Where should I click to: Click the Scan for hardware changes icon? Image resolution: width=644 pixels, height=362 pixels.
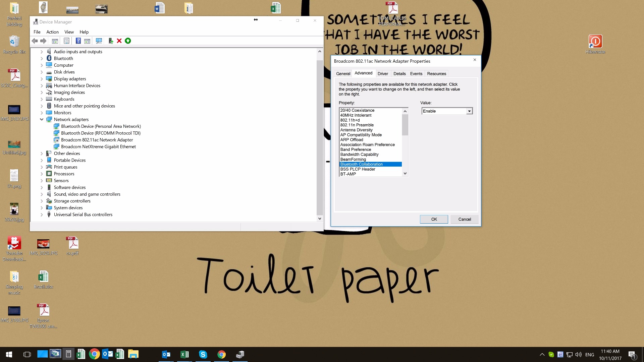99,41
